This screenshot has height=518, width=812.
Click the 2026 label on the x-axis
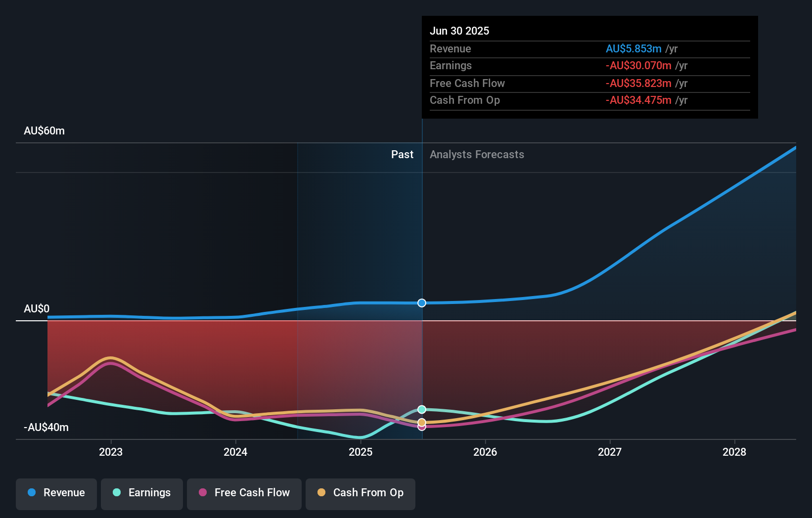pyautogui.click(x=486, y=452)
